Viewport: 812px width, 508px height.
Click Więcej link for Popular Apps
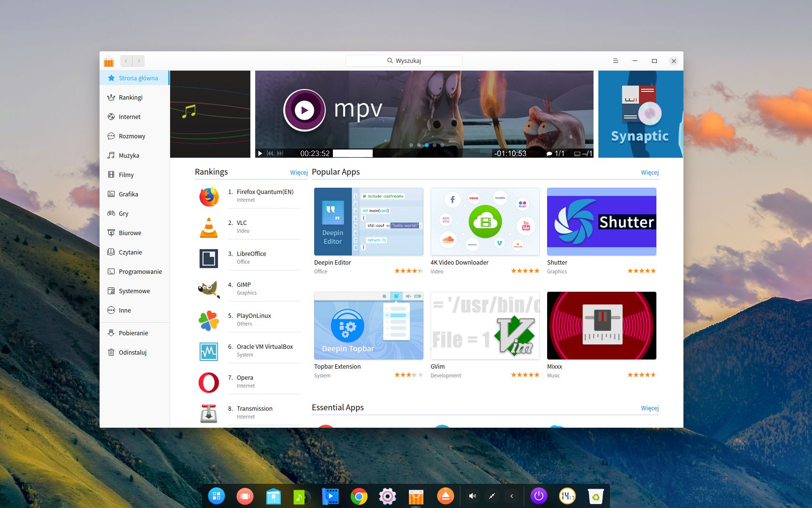point(650,173)
